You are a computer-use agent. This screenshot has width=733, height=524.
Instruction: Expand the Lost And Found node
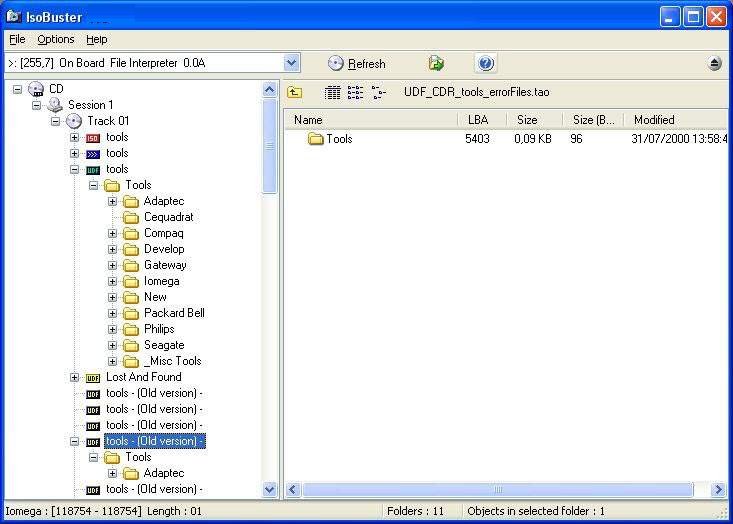tap(74, 377)
